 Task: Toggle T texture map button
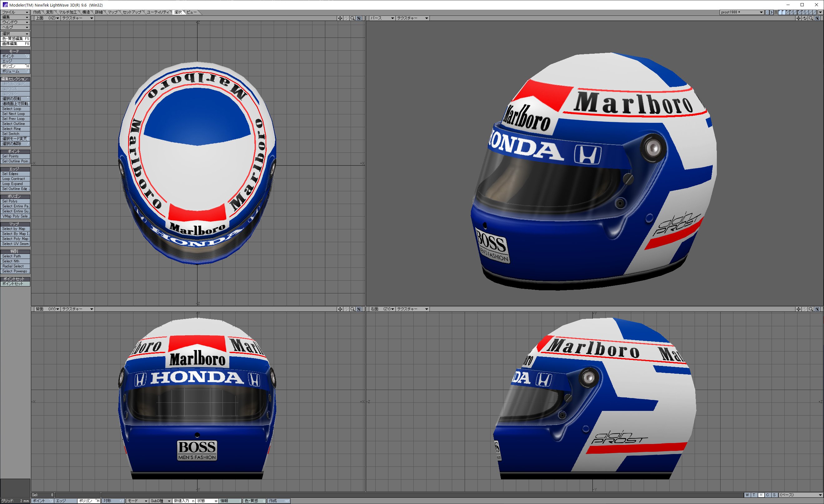coord(754,495)
